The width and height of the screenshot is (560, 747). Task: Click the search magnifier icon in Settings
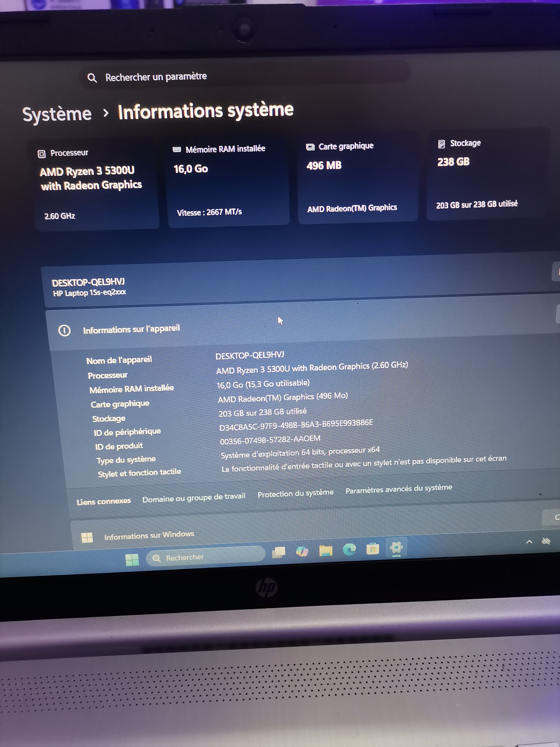click(x=92, y=78)
